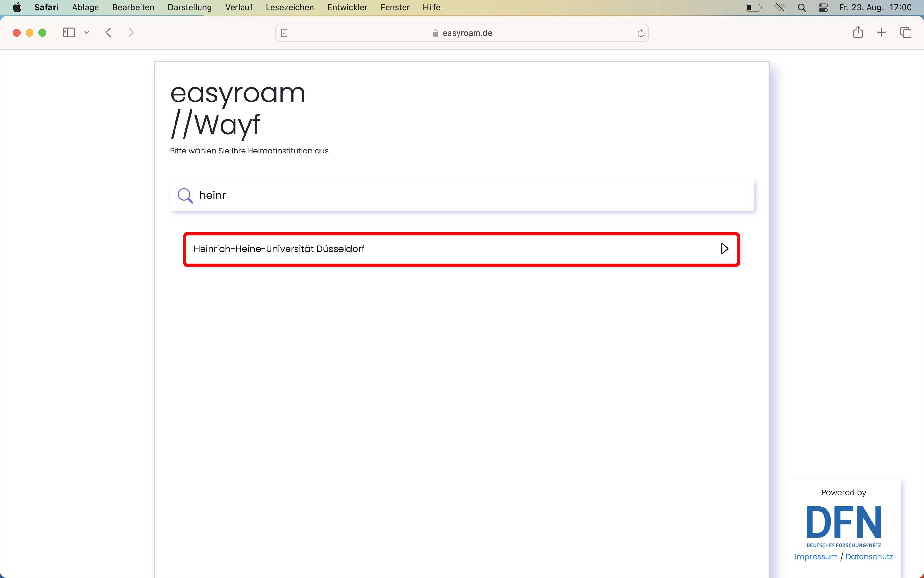Add a new tab with the plus icon
This screenshot has width=924, height=578.
coord(881,32)
